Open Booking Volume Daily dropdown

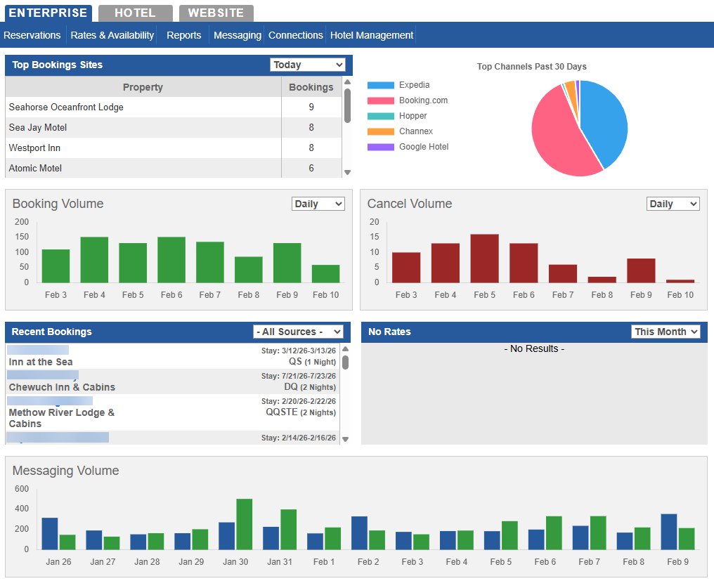pyautogui.click(x=318, y=204)
